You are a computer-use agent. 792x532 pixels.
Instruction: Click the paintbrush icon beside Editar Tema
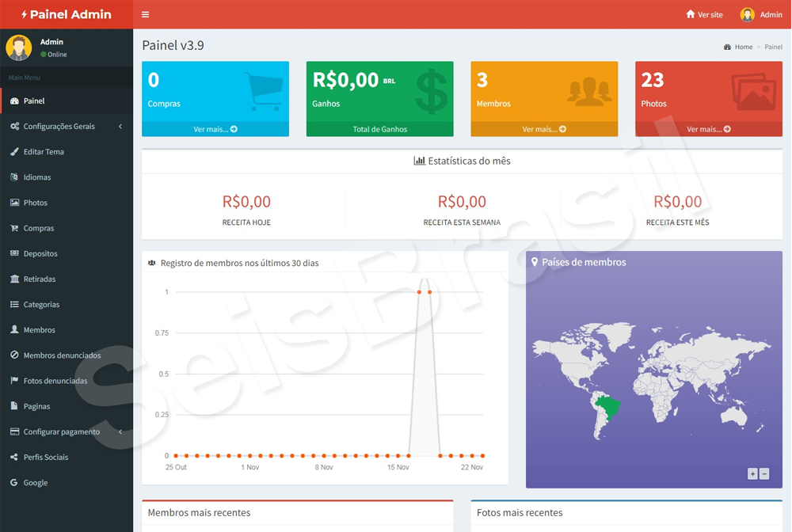tap(14, 152)
